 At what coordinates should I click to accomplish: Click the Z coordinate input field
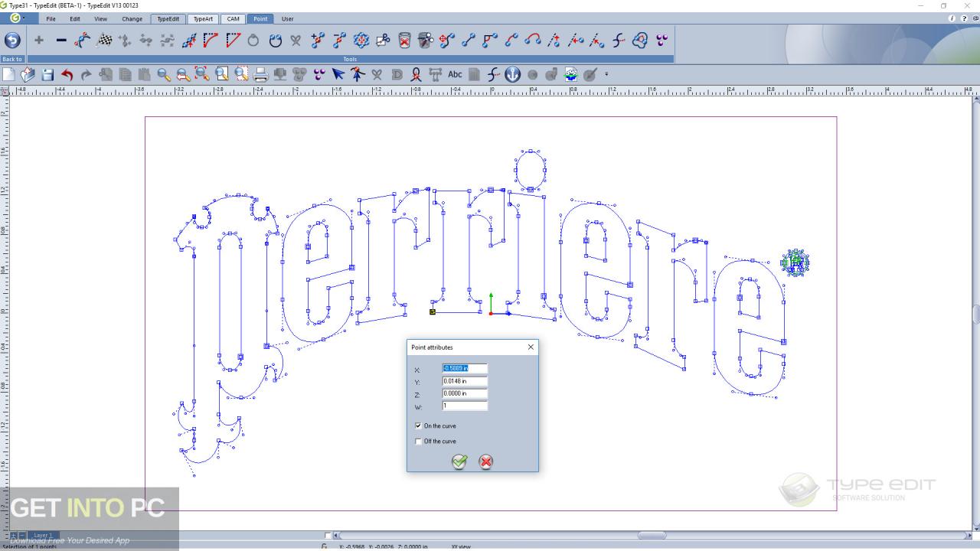(465, 393)
